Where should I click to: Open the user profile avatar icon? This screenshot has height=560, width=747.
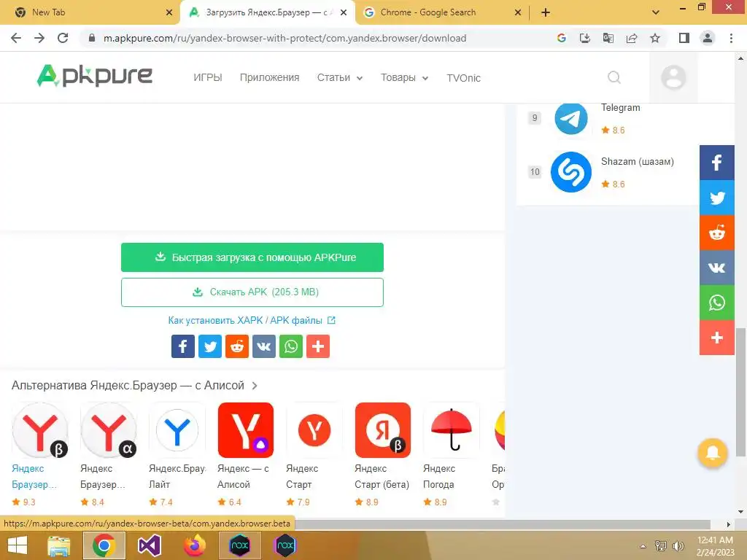(673, 77)
